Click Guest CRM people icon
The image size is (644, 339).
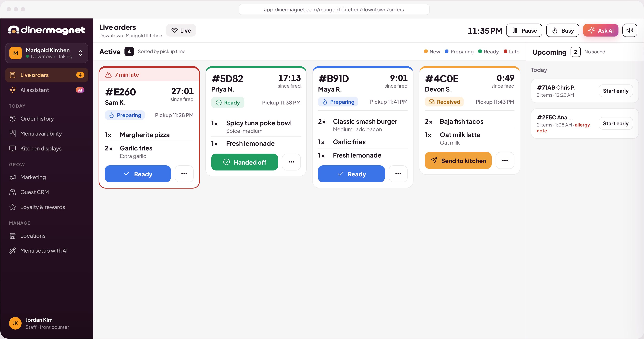[13, 192]
